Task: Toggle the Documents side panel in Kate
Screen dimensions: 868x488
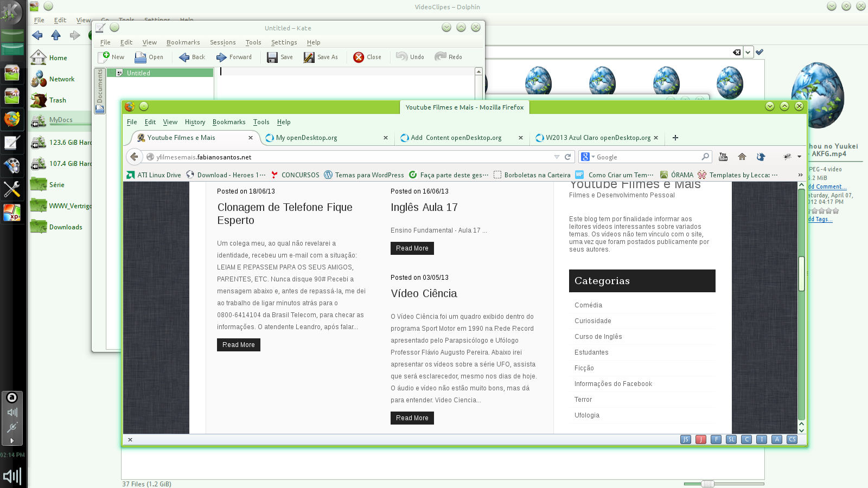Action: (100, 91)
